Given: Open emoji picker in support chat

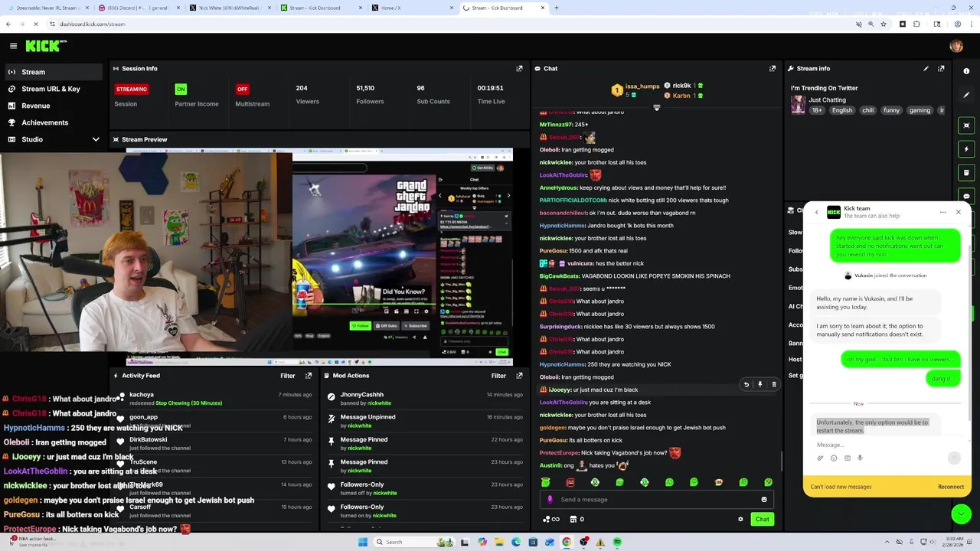Looking at the screenshot, I should pyautogui.click(x=834, y=458).
